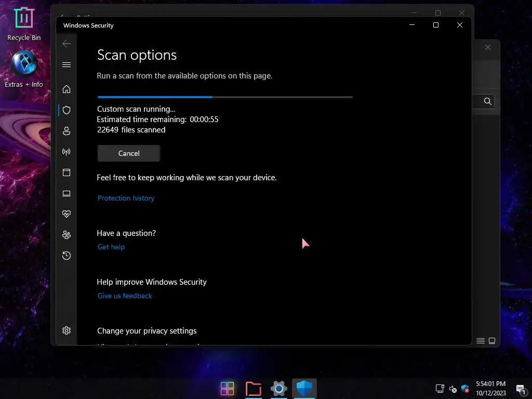Close the Windows Security window

(x=460, y=25)
